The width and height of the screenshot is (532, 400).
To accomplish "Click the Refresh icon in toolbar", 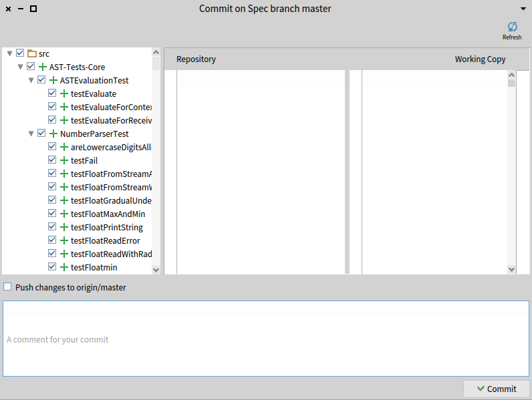I will click(512, 28).
